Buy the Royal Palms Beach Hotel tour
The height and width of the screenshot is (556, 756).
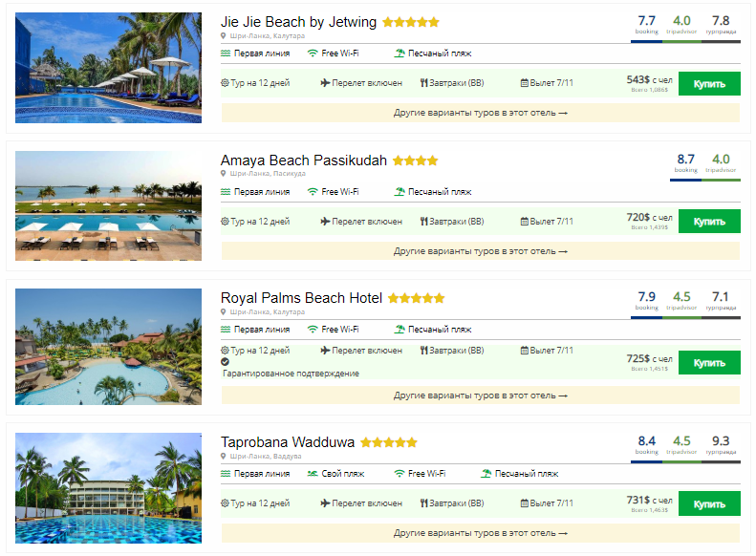coord(709,363)
